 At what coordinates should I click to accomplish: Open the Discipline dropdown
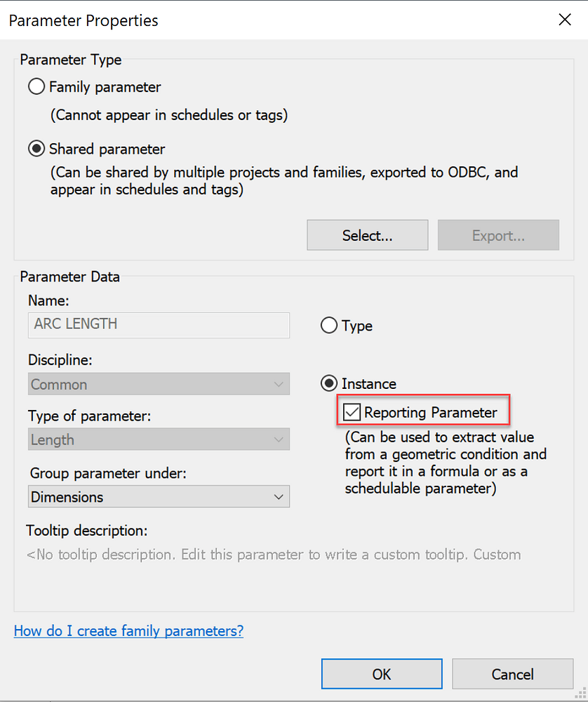pyautogui.click(x=279, y=384)
